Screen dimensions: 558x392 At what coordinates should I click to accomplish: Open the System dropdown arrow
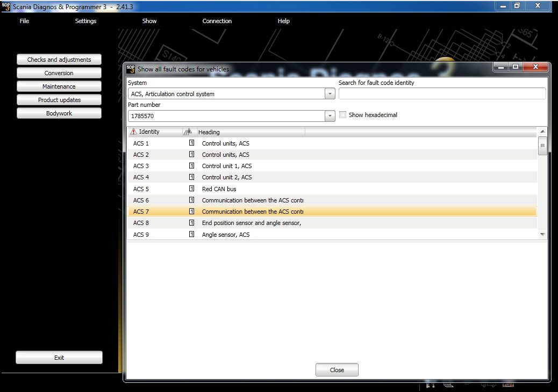pyautogui.click(x=330, y=94)
